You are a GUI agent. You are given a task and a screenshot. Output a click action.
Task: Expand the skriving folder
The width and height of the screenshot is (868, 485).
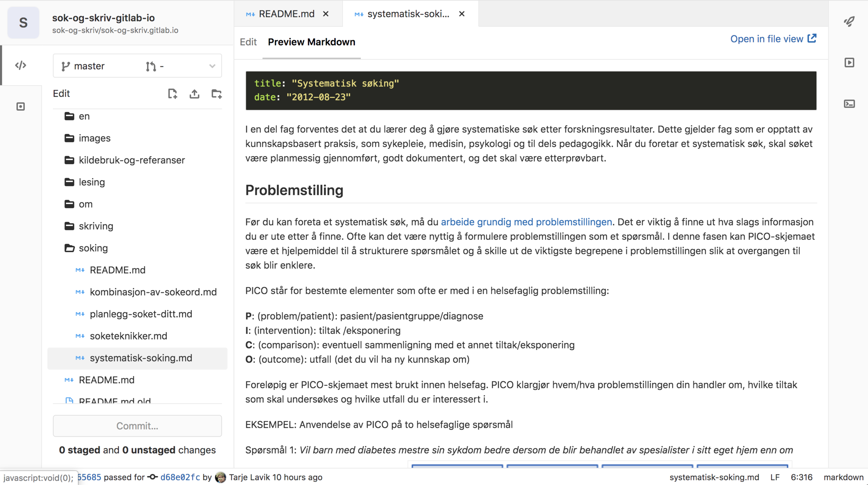click(96, 226)
